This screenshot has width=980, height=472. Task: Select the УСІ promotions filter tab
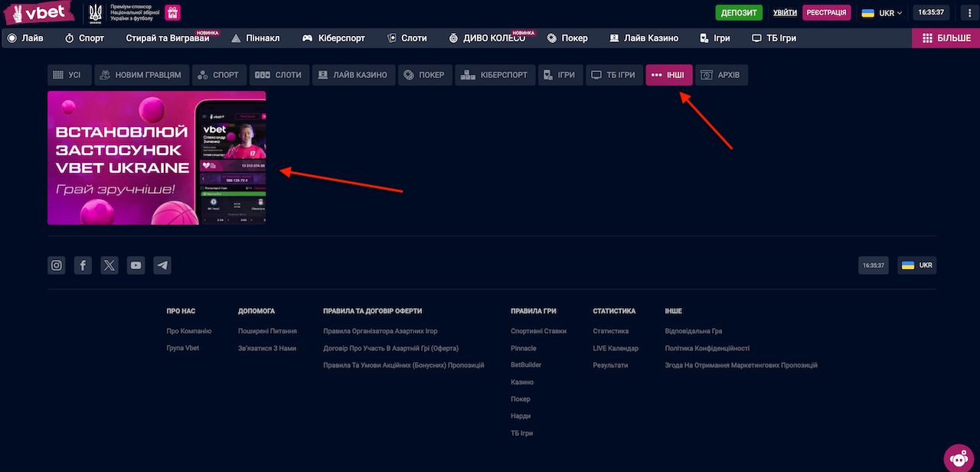(70, 75)
